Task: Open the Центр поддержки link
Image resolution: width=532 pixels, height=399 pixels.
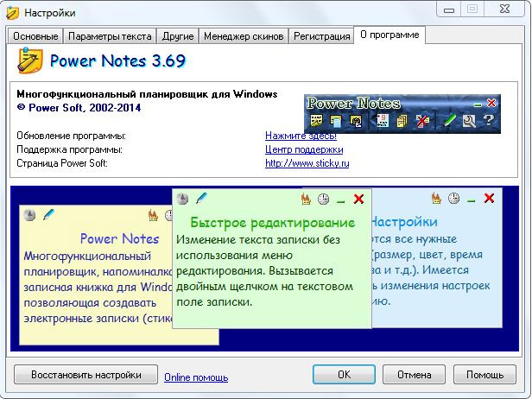Action: 304,149
